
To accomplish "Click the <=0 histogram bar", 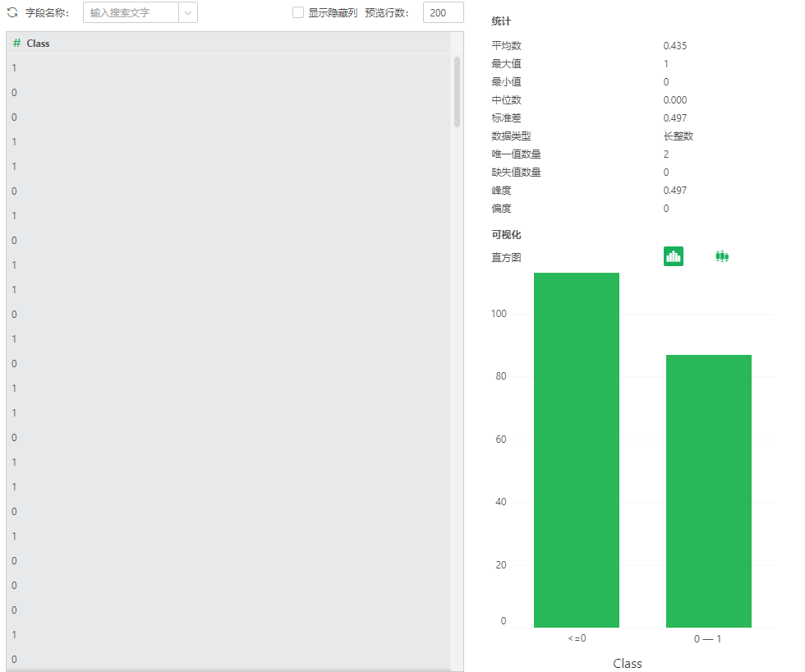I will click(x=576, y=450).
